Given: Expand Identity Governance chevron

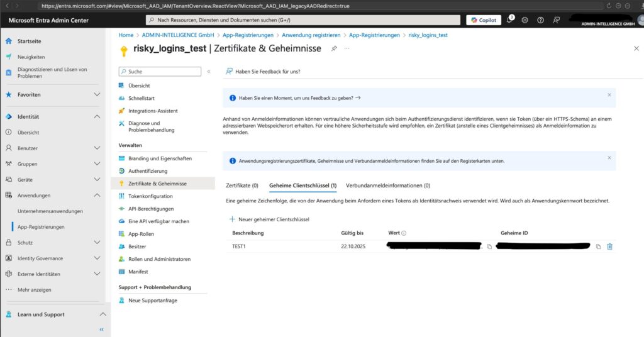Looking at the screenshot, I should [97, 258].
